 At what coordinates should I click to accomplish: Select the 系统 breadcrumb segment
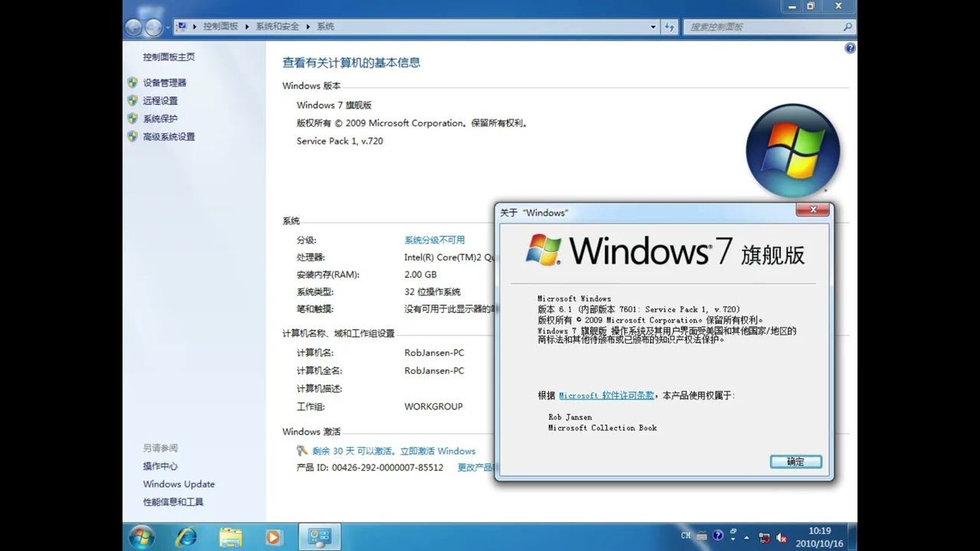pyautogui.click(x=325, y=27)
